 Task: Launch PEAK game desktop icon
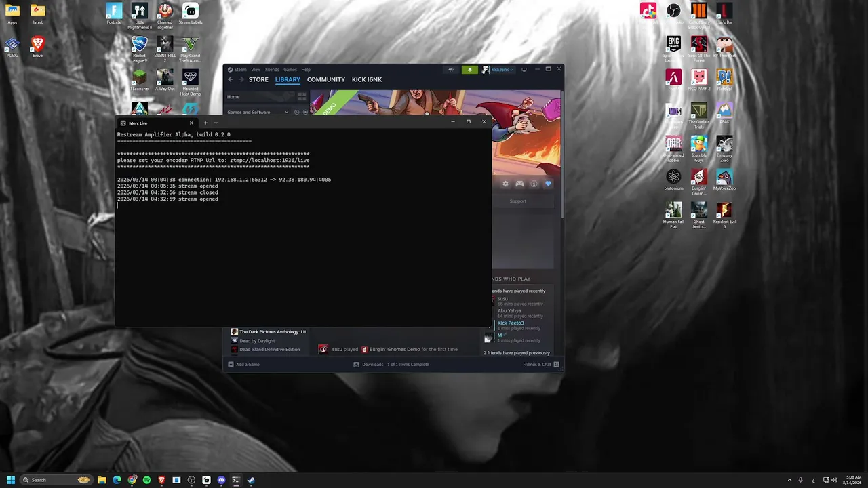point(724,113)
